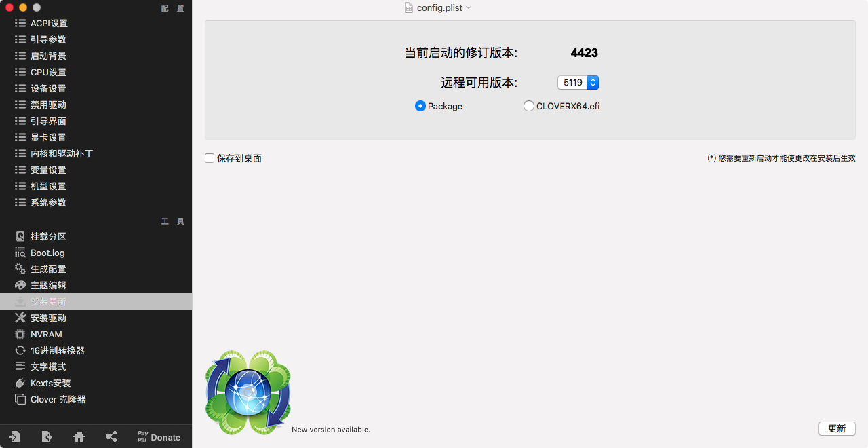This screenshot has height=448, width=868.
Task: Open the 16进制转换器 converter tool
Action: 96,350
